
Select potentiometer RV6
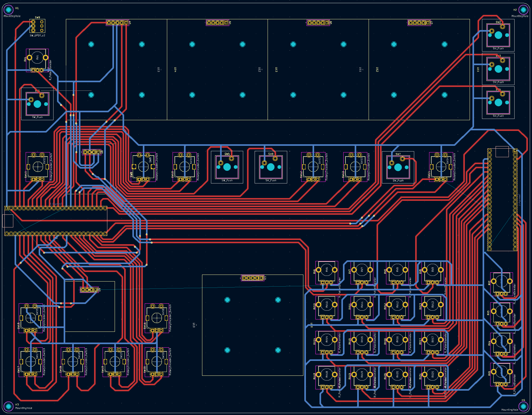pyautogui.click(x=327, y=273)
